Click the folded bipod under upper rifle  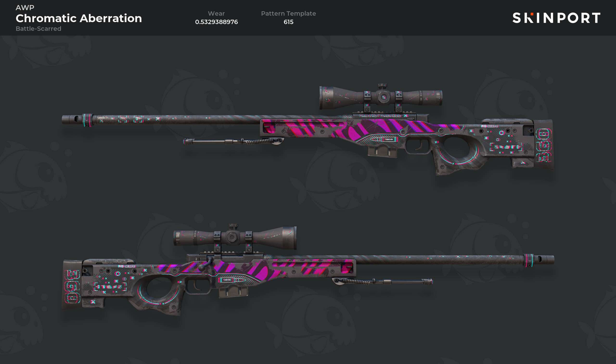(234, 141)
